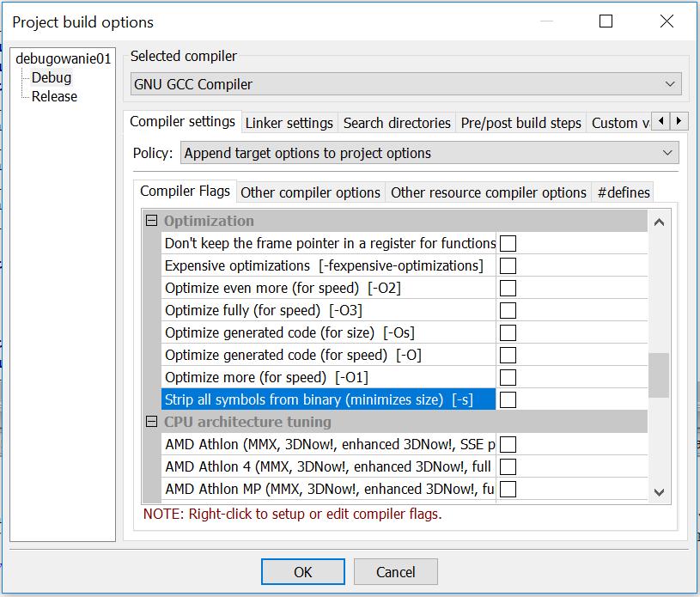Switch to the #defines tab

pos(624,192)
